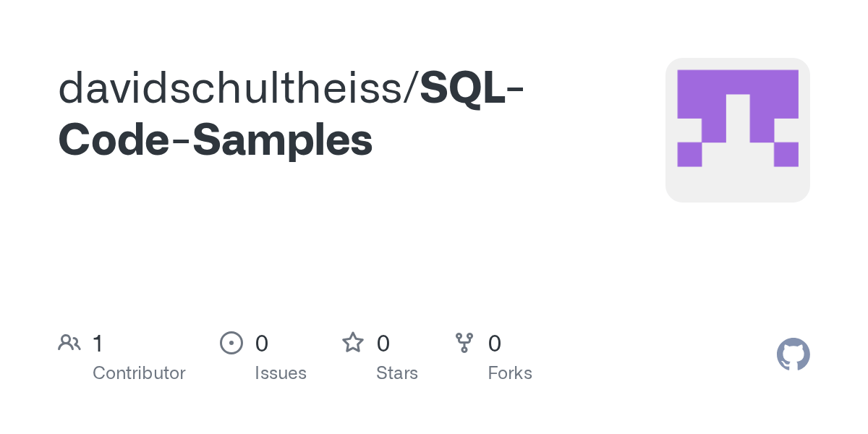Open the GitHub Octocat logo
The width and height of the screenshot is (868, 434).
793,354
